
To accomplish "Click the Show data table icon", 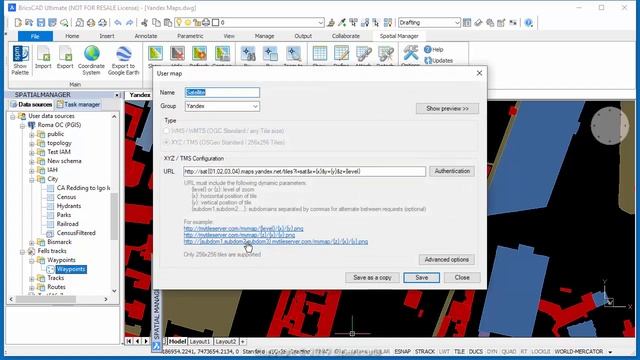I will (x=319, y=54).
